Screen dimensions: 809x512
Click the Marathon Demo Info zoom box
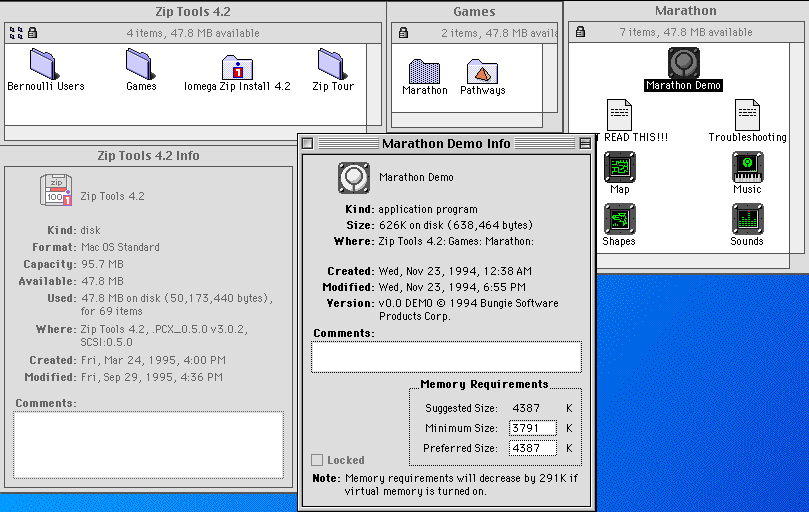[585, 144]
